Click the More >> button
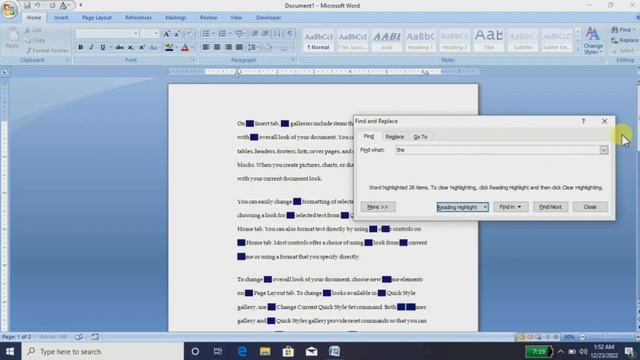Image resolution: width=640 pixels, height=360 pixels. pos(378,207)
